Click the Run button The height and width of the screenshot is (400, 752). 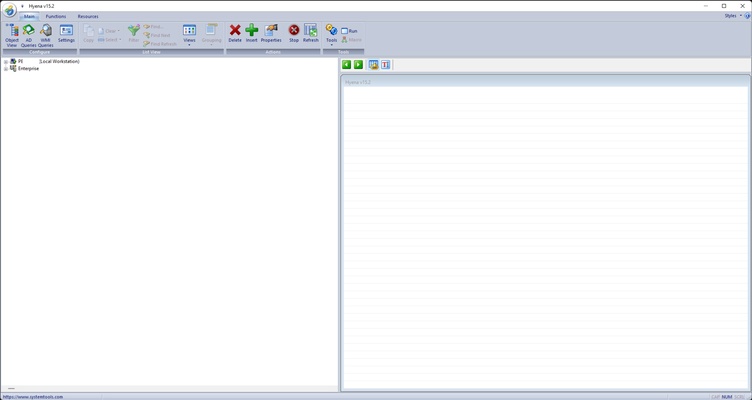[x=349, y=31]
